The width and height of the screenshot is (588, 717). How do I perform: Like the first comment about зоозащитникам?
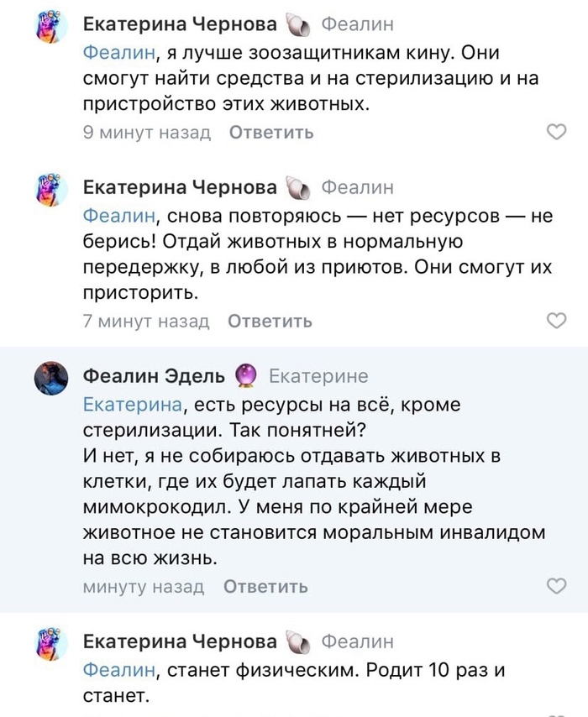tap(556, 132)
